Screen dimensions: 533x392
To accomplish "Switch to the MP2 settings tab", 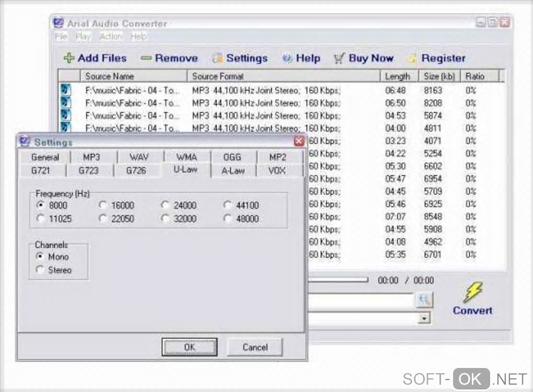I will click(277, 157).
